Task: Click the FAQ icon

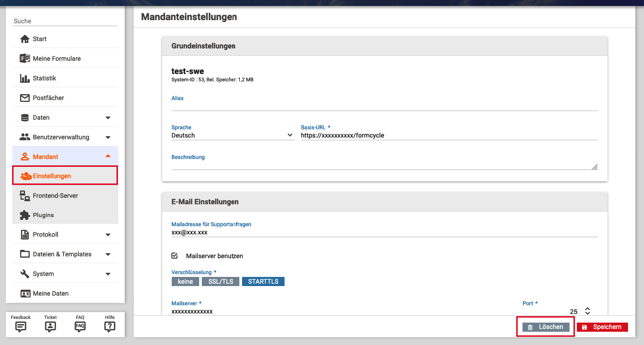Action: pyautogui.click(x=80, y=327)
